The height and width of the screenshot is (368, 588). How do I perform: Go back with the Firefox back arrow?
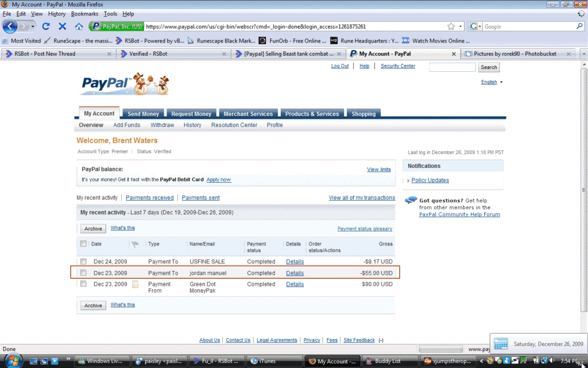(10, 26)
